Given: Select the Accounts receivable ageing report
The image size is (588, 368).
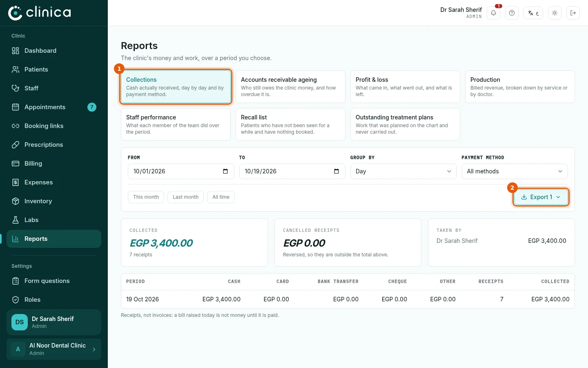Looking at the screenshot, I should click(290, 87).
